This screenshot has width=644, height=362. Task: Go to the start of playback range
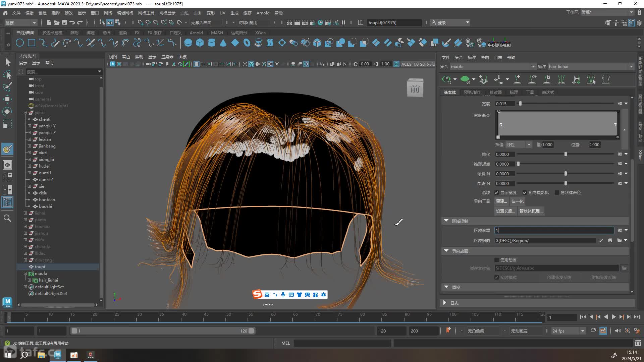pyautogui.click(x=583, y=317)
